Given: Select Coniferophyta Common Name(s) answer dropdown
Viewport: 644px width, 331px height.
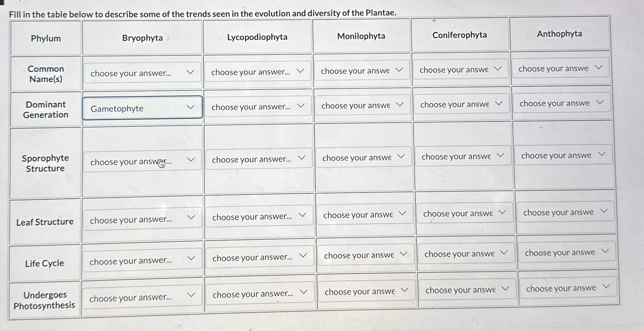Looking at the screenshot, I should 461,69.
